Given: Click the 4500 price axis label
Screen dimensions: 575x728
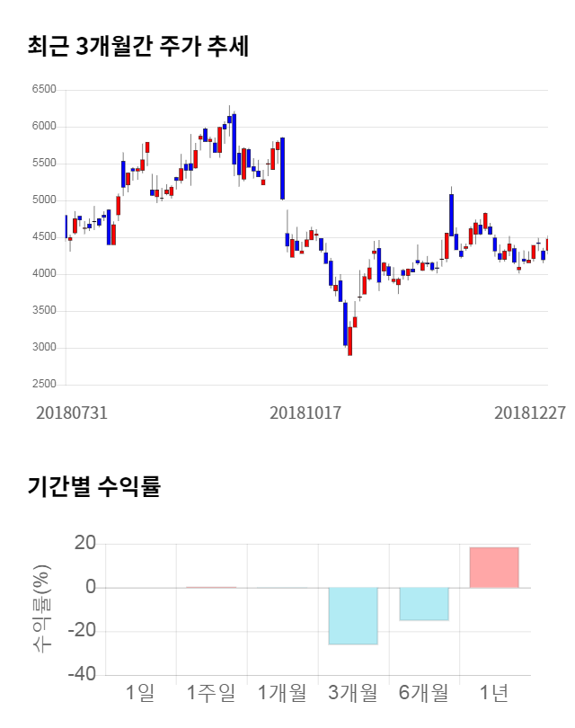Looking at the screenshot, I should [x=43, y=237].
